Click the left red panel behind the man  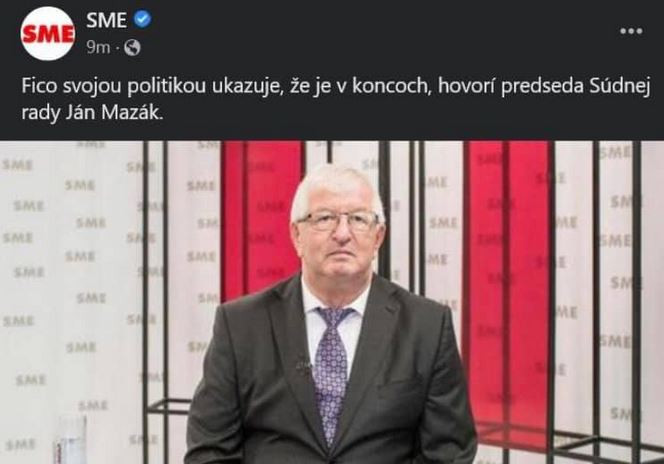pyautogui.click(x=263, y=218)
